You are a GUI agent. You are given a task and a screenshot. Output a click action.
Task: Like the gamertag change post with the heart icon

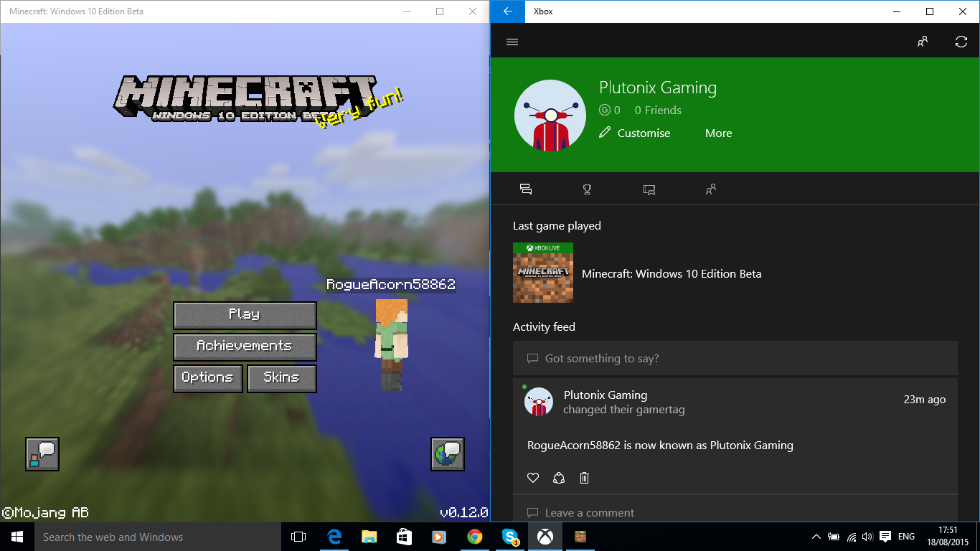tap(532, 478)
